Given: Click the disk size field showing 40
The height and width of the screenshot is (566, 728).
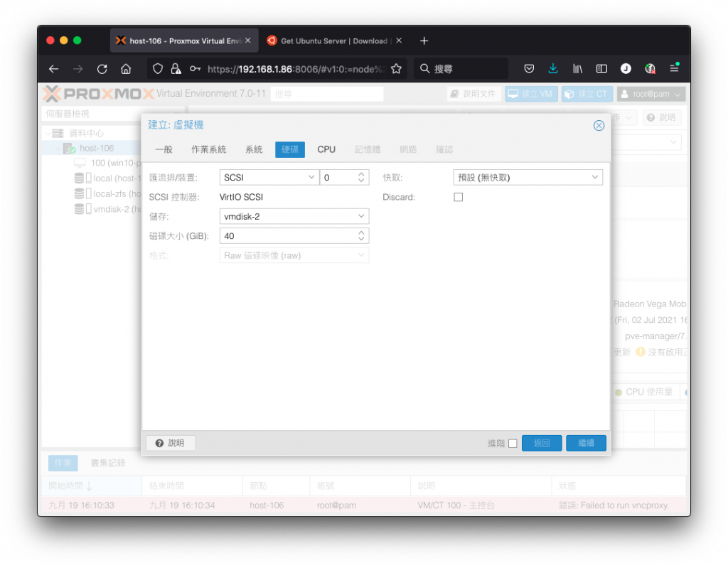Looking at the screenshot, I should click(287, 236).
